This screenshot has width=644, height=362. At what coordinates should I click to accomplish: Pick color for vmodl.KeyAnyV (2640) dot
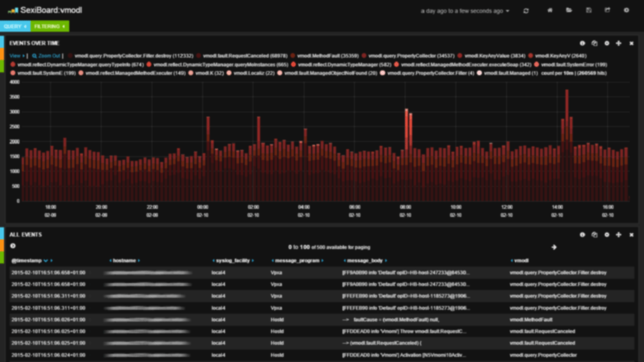pyautogui.click(x=530, y=56)
